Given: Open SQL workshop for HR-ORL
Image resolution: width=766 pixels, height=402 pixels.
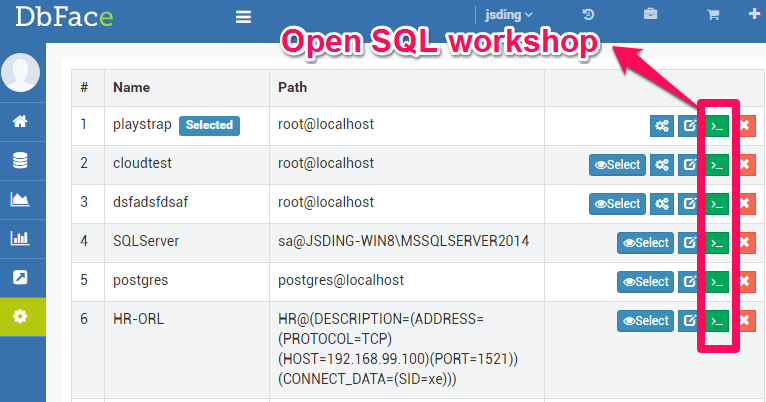Looking at the screenshot, I should click(x=717, y=321).
